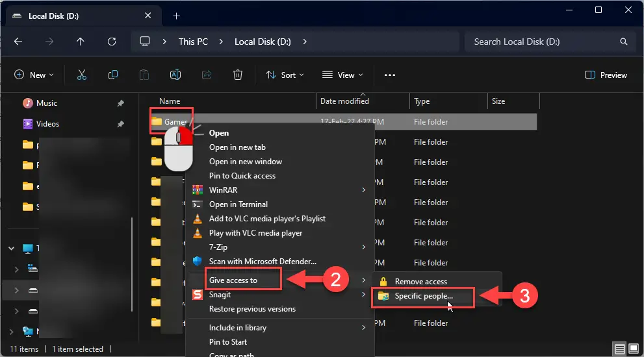Switch to large thumbnails view in status bar
This screenshot has height=357, width=644.
coord(632,349)
